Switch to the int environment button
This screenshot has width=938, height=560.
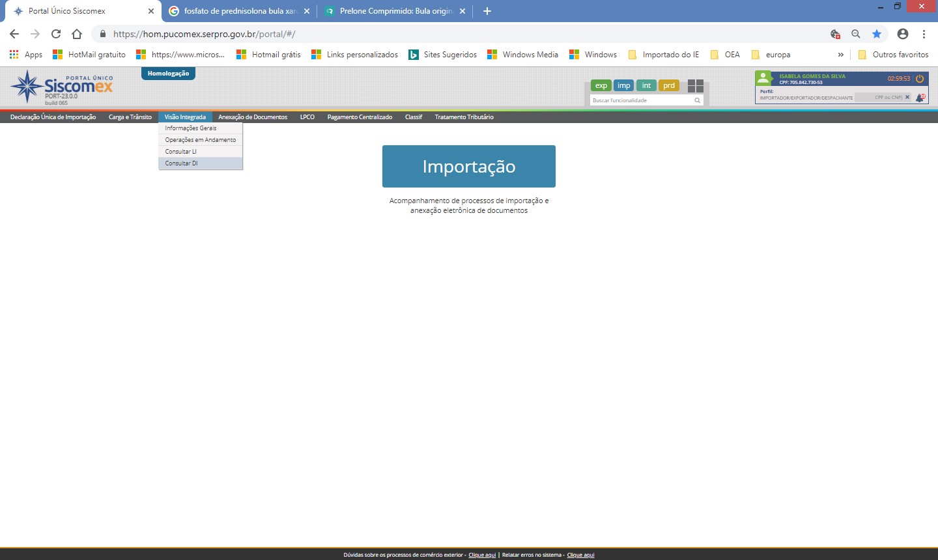click(x=646, y=85)
